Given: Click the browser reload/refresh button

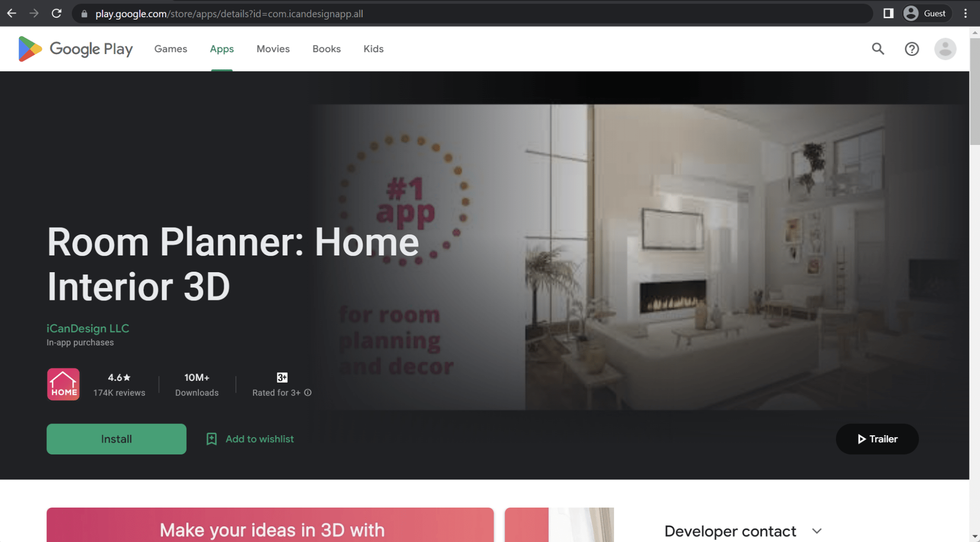Looking at the screenshot, I should pyautogui.click(x=56, y=13).
